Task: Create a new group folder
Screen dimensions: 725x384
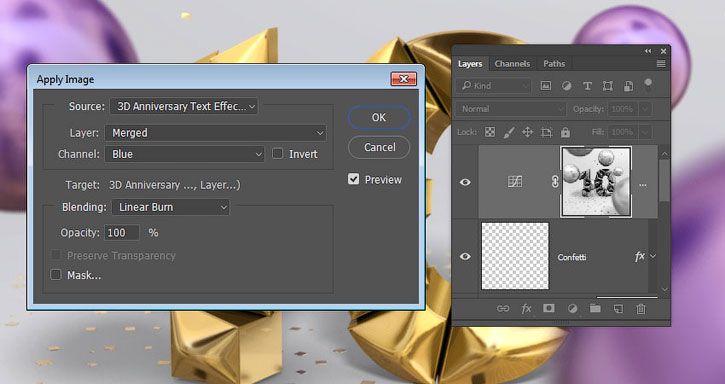Action: click(595, 308)
